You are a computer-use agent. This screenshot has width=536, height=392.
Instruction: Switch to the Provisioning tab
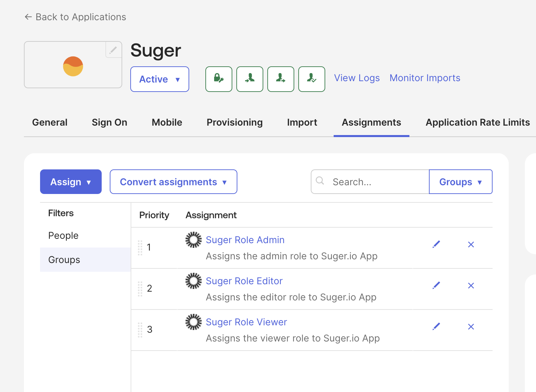pos(234,122)
